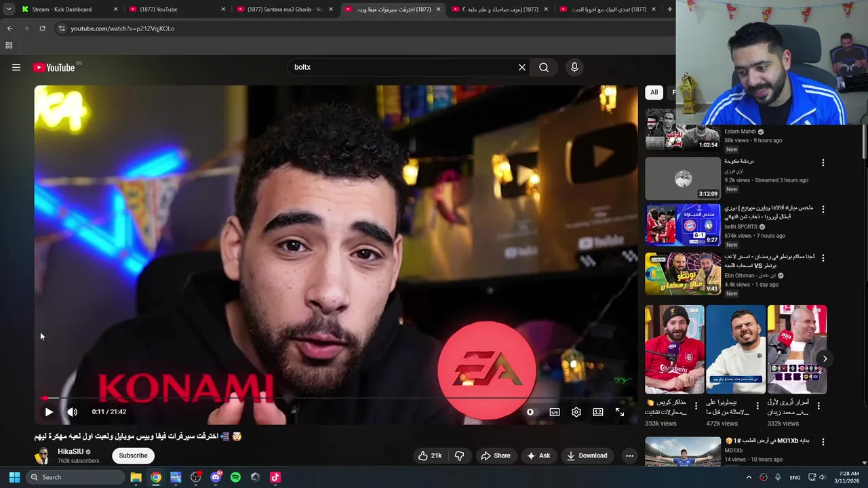Open options for the 472k views Short
Image resolution: width=868 pixels, height=488 pixels.
pos(757,406)
